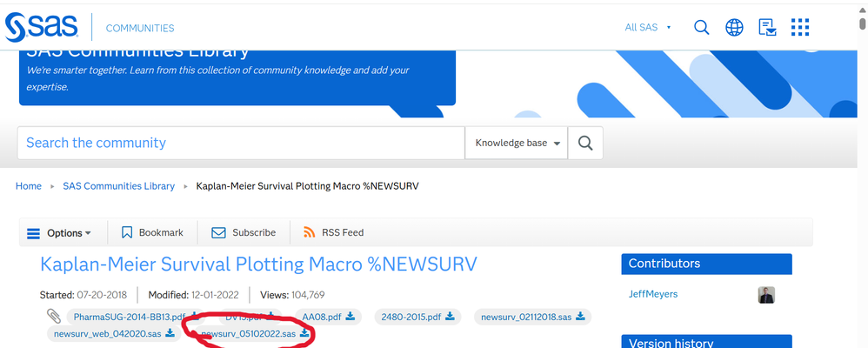
Task: Open the COMMUNITIES header link
Action: [x=140, y=28]
